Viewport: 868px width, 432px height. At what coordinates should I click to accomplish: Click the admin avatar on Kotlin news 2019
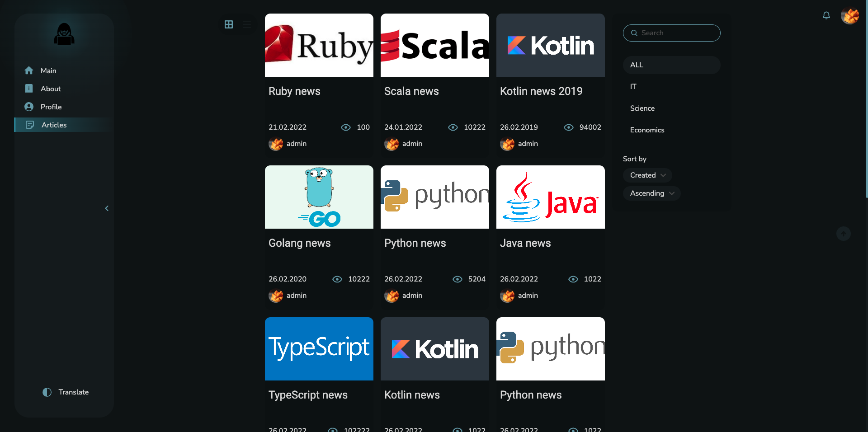pos(507,144)
